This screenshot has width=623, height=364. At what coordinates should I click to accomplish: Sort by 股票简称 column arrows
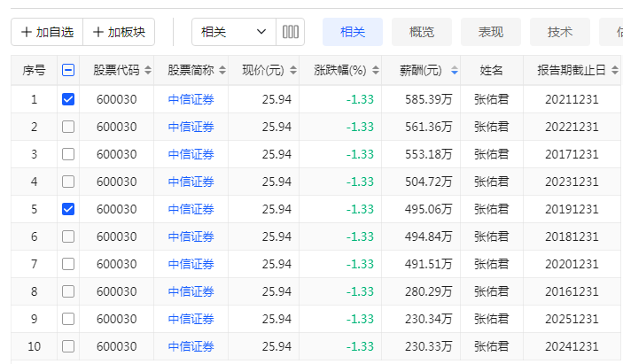click(222, 70)
